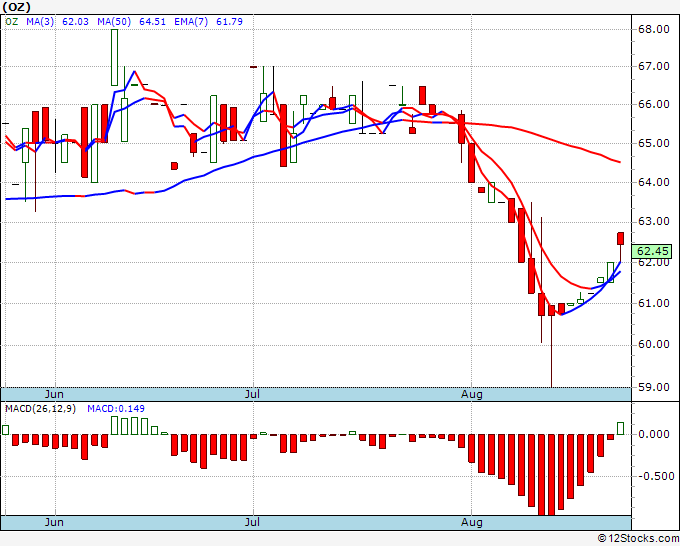
Task: Click the 62.03 MA(3) value
Action: click(75, 21)
